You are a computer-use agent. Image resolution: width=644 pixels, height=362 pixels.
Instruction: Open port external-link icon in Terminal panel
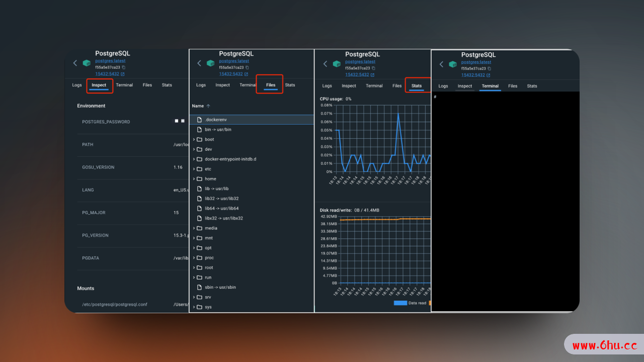pos(489,75)
